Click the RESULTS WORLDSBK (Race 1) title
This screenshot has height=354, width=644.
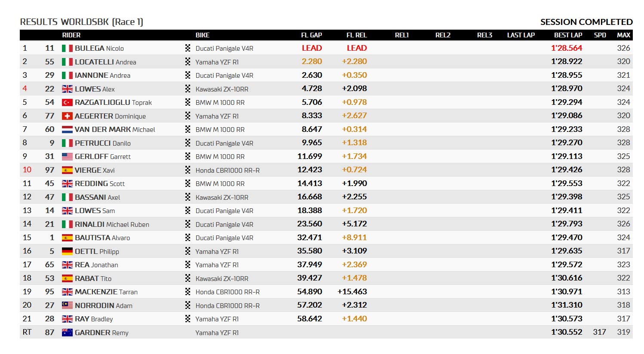pyautogui.click(x=82, y=22)
